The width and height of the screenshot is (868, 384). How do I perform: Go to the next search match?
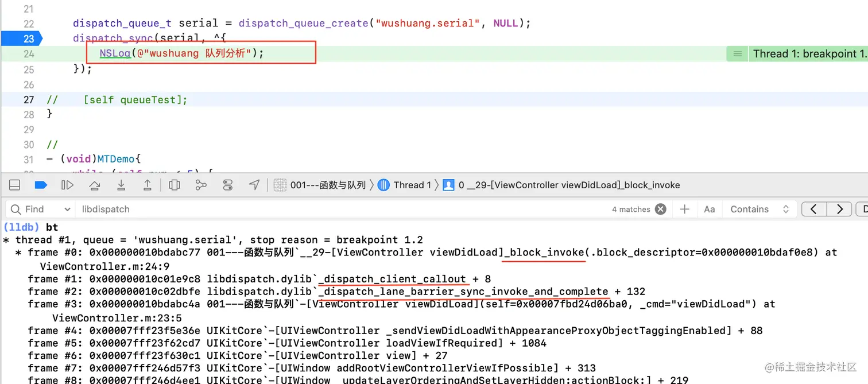pyautogui.click(x=839, y=209)
